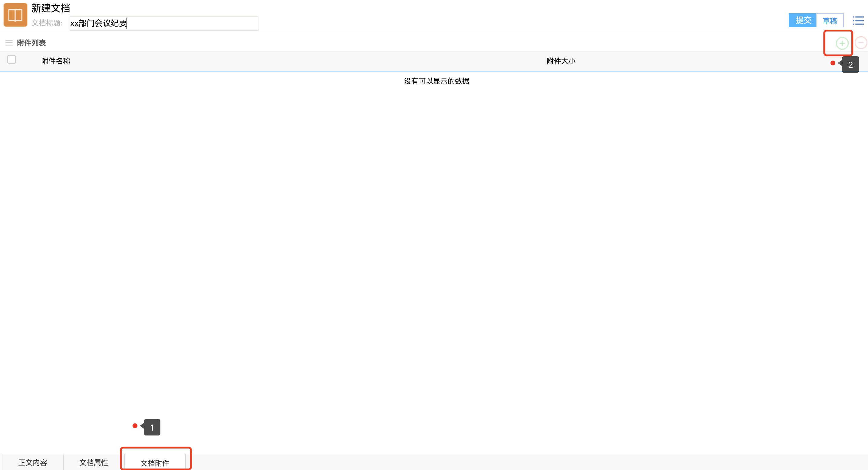Click the green add attachment plus icon

[842, 43]
